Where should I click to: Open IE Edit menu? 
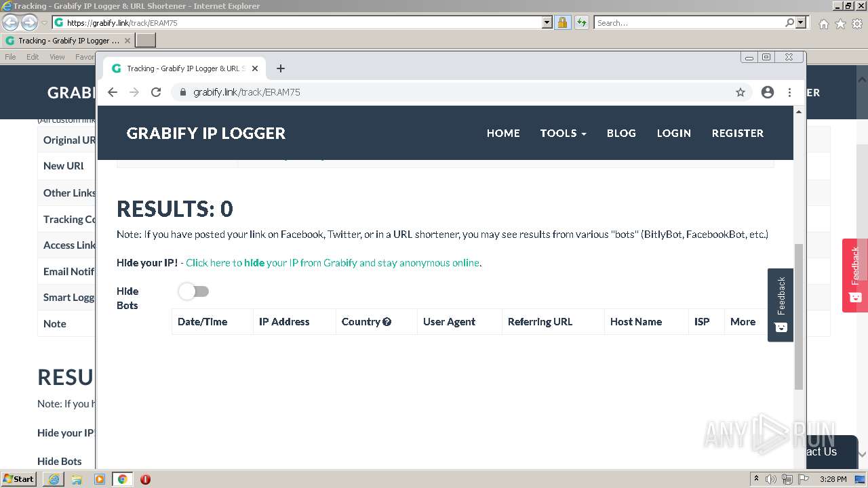[x=33, y=57]
